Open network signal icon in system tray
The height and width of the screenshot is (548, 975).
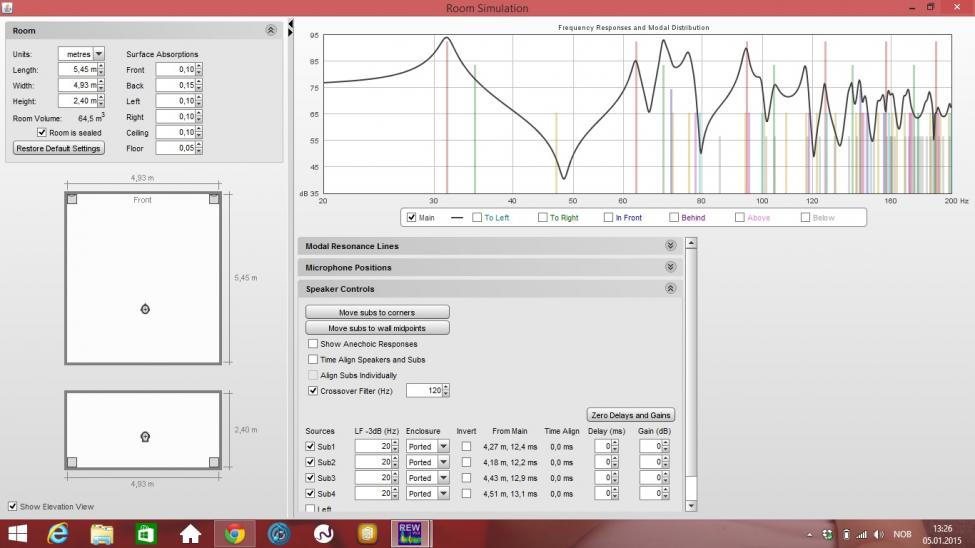click(861, 534)
